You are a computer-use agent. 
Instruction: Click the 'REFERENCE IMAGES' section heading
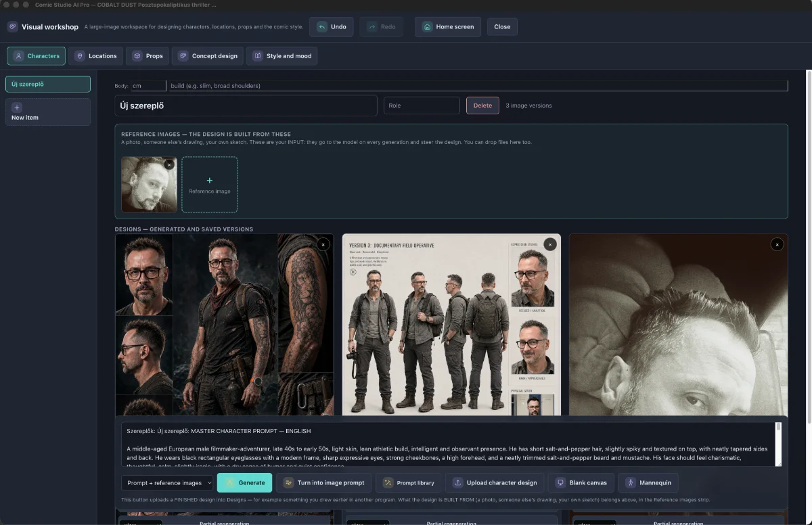[x=206, y=135]
